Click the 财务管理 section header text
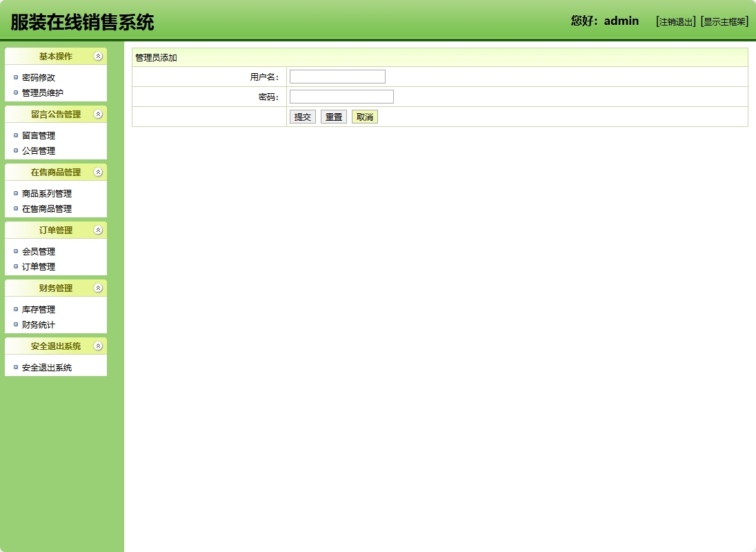This screenshot has height=552, width=756. [x=56, y=288]
